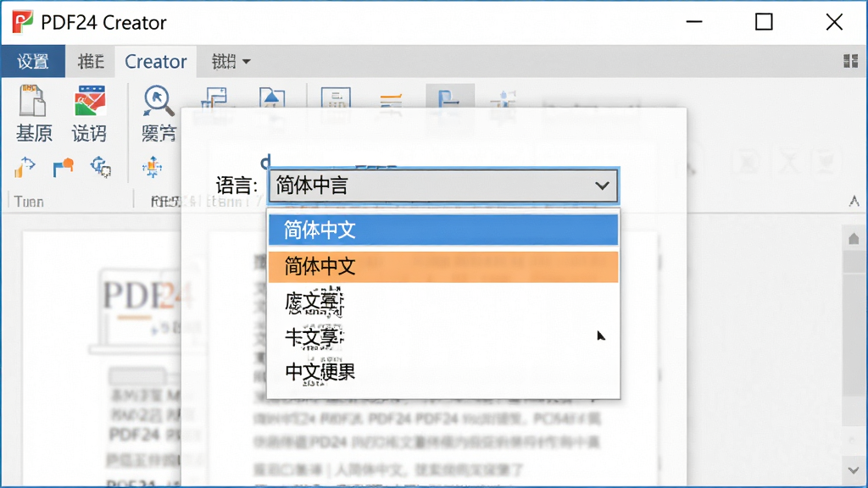Click the small orange rotate-arrow icon
The image size is (868, 488).
point(25,167)
